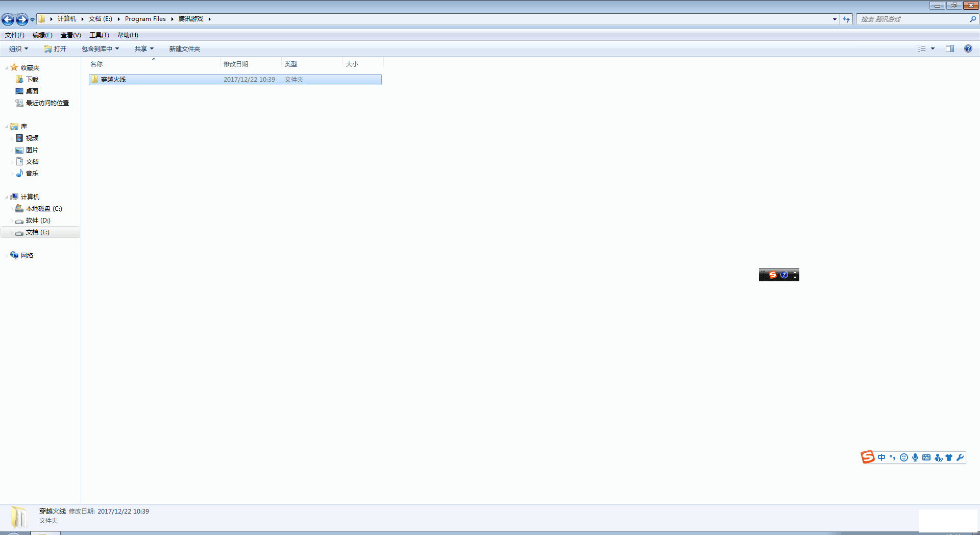Expand the arrow after Program Files breadcrumb
The height and width of the screenshot is (535, 980).
click(x=173, y=19)
